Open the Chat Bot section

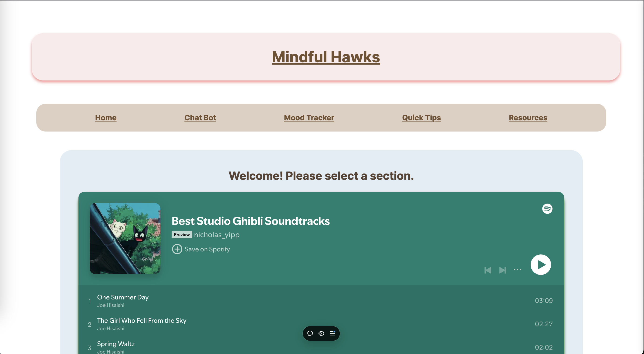pos(200,118)
